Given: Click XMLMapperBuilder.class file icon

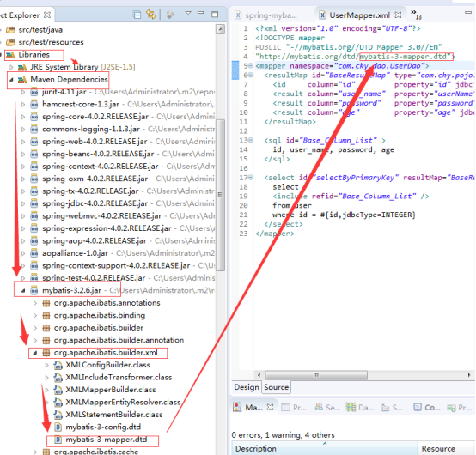Looking at the screenshot, I should (58, 390).
